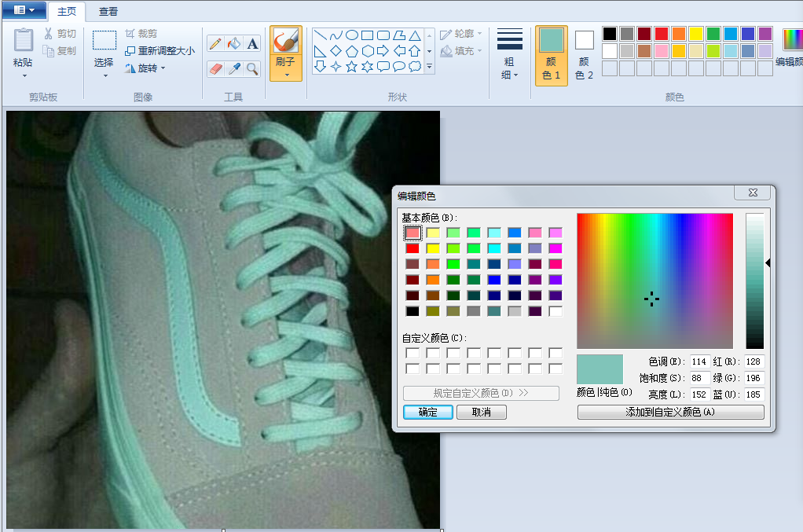803x532 pixels.
Task: Click the 红(R) value input field
Action: click(x=754, y=362)
